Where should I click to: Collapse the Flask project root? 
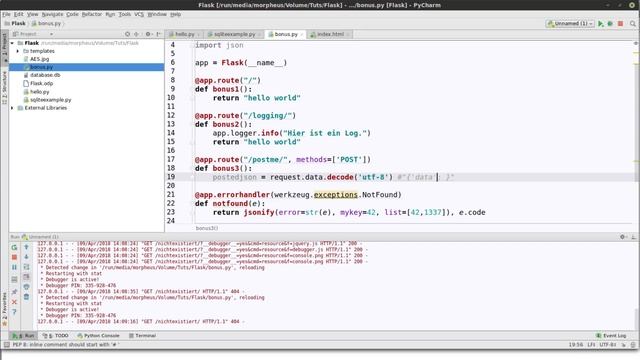(x=12, y=43)
